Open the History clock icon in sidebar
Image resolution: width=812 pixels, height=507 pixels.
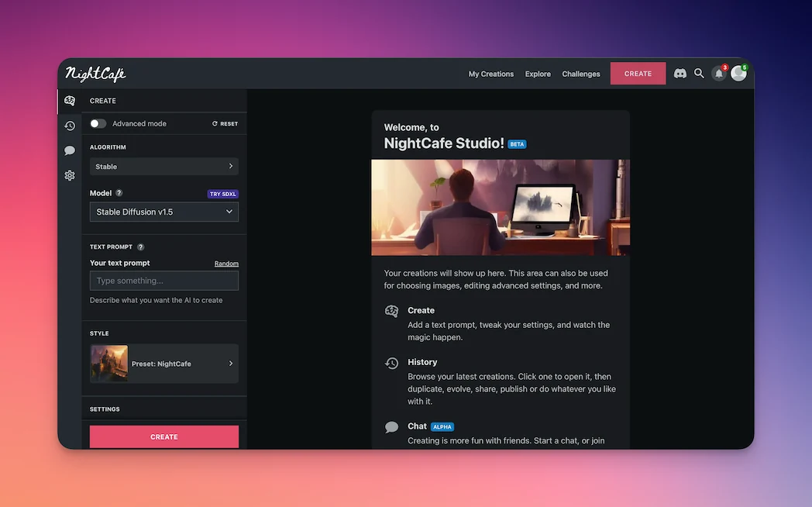coord(70,126)
